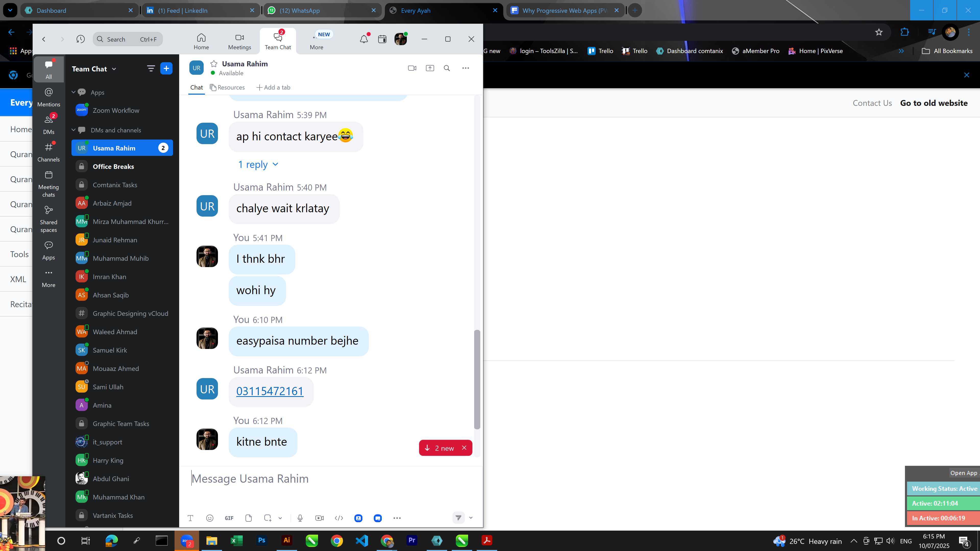
Task: Open the emoji picker
Action: (x=210, y=518)
